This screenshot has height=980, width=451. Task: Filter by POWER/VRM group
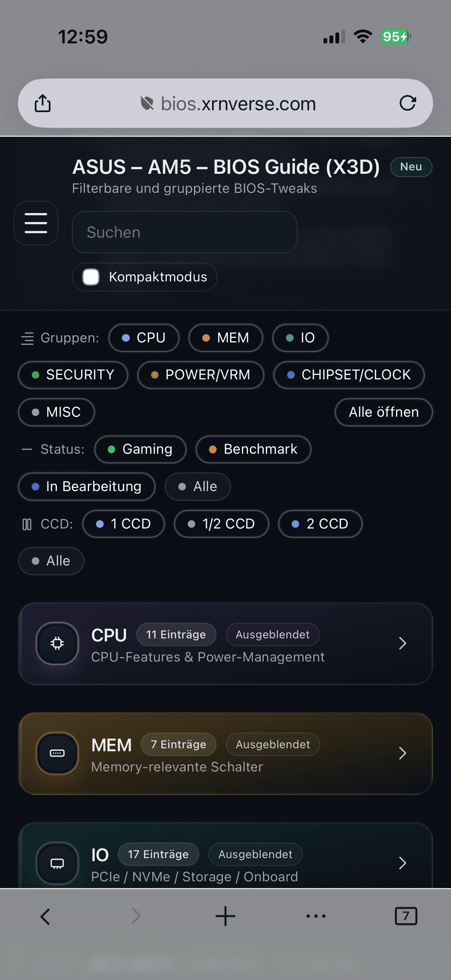(200, 375)
